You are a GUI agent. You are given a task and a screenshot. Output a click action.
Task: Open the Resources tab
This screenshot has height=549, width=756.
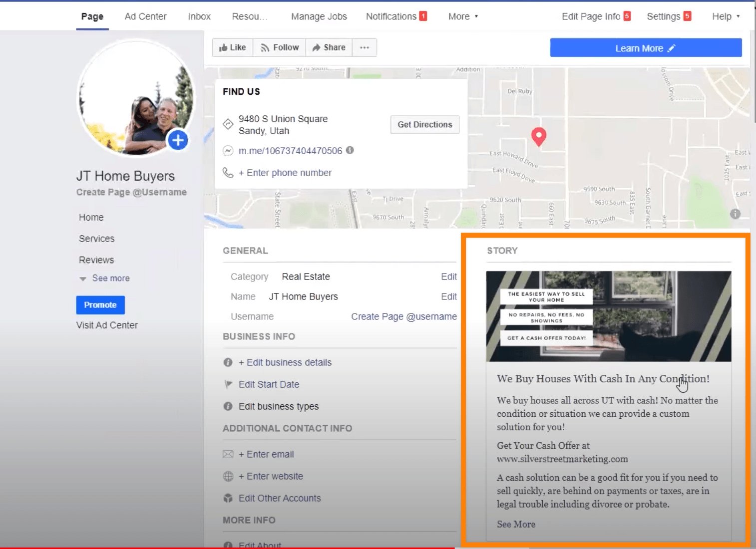pyautogui.click(x=250, y=16)
